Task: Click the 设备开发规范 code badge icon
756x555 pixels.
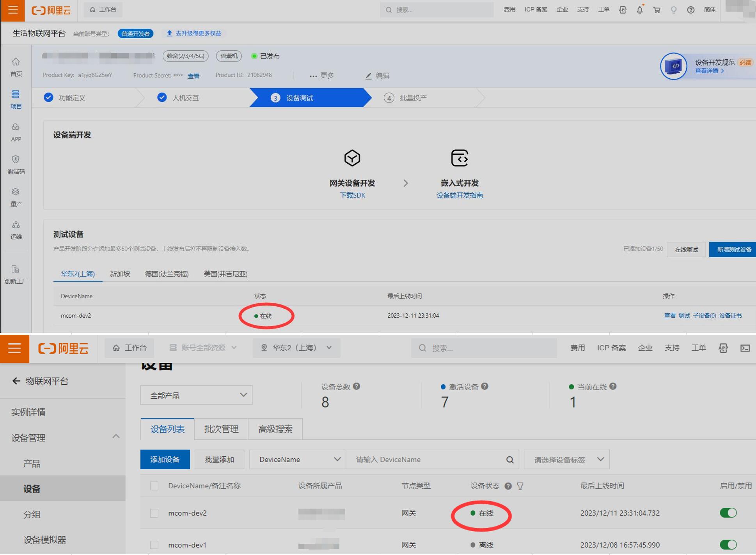Action: 673,66
